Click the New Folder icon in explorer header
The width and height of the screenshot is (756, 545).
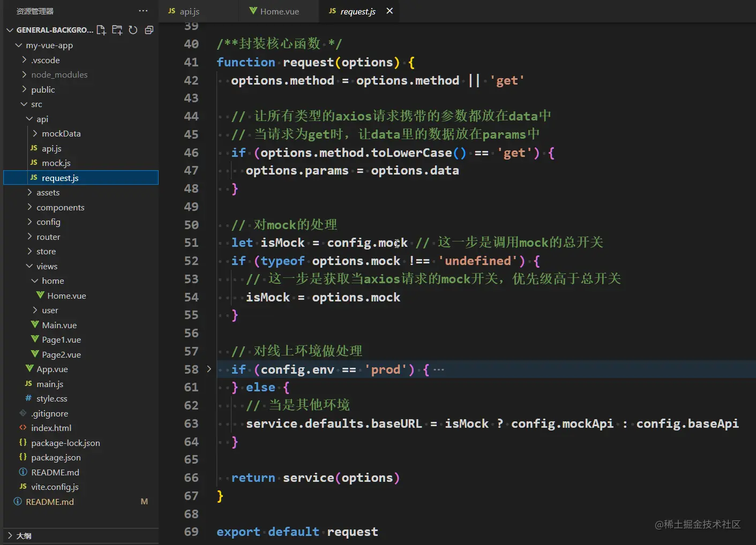(x=117, y=30)
